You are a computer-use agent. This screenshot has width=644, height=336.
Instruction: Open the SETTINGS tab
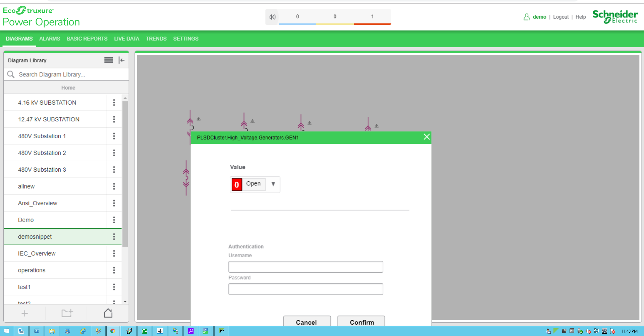point(186,39)
